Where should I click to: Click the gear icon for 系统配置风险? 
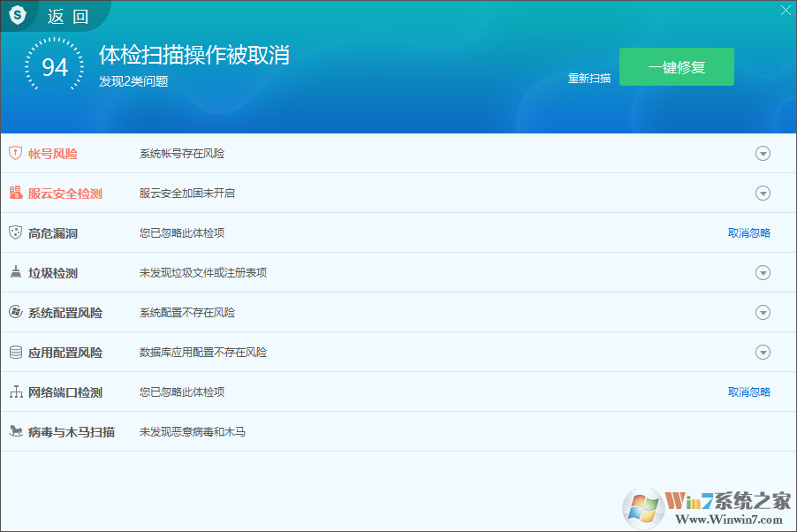click(14, 312)
